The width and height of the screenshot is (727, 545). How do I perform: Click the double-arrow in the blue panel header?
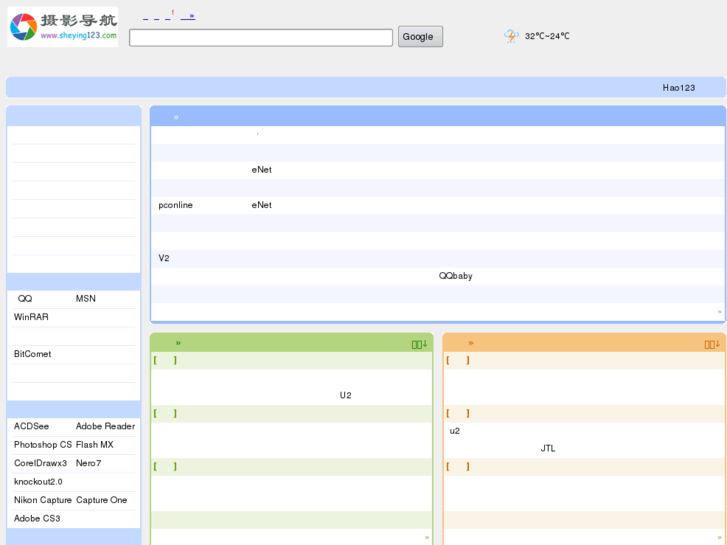(176, 117)
